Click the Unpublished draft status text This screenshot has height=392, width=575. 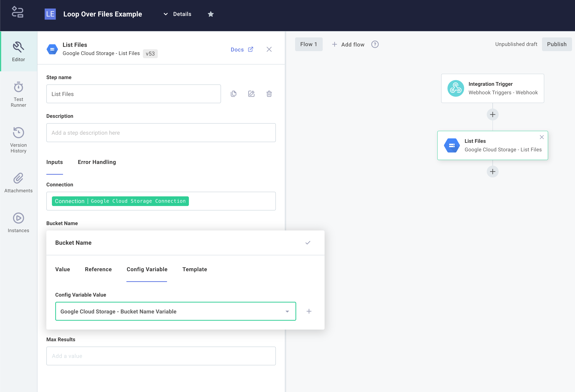[516, 44]
